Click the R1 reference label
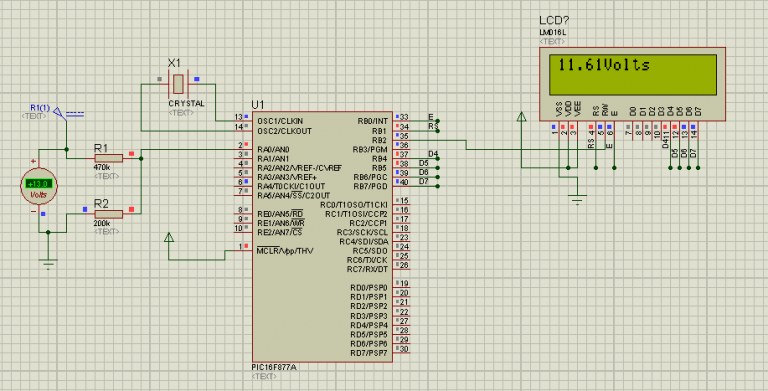Image resolution: width=768 pixels, height=391 pixels. coord(101,147)
